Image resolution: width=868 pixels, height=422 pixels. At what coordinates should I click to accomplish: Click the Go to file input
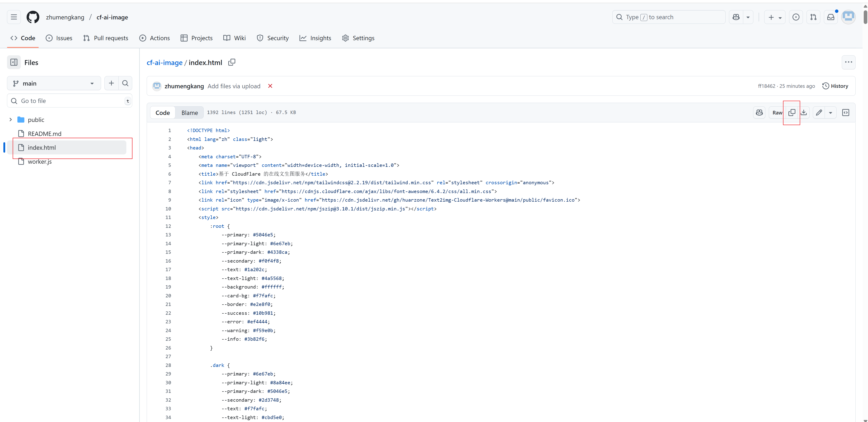(x=69, y=101)
